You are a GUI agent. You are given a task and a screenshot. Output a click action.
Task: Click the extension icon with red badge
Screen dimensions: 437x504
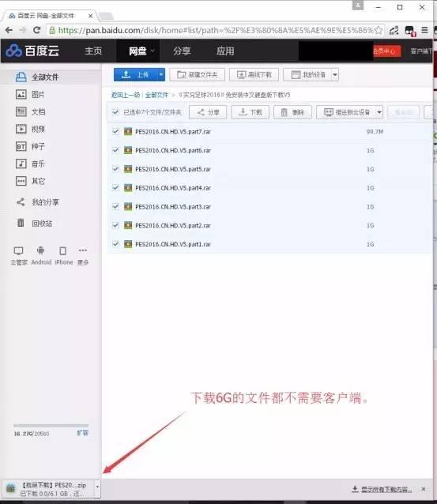tap(409, 31)
